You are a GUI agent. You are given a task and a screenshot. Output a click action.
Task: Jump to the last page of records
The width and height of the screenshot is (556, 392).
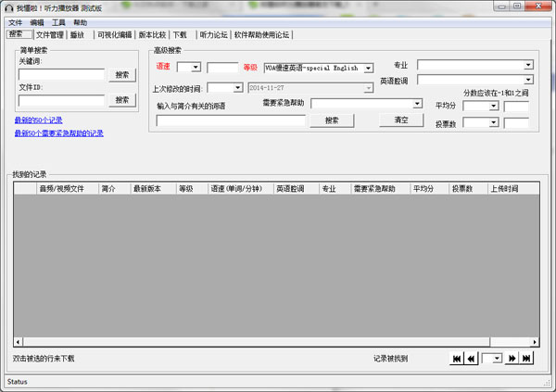pos(526,359)
